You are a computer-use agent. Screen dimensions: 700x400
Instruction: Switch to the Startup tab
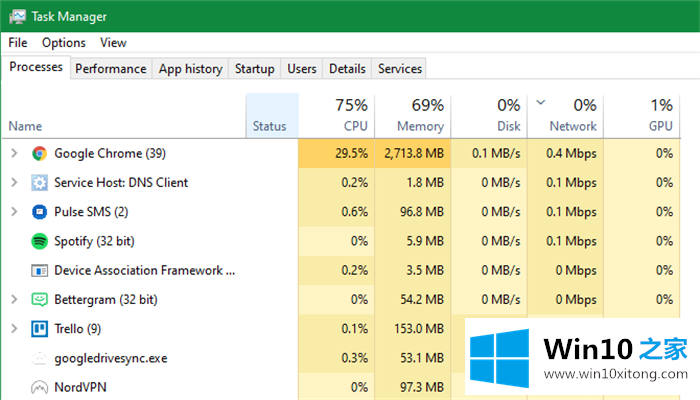click(x=254, y=69)
